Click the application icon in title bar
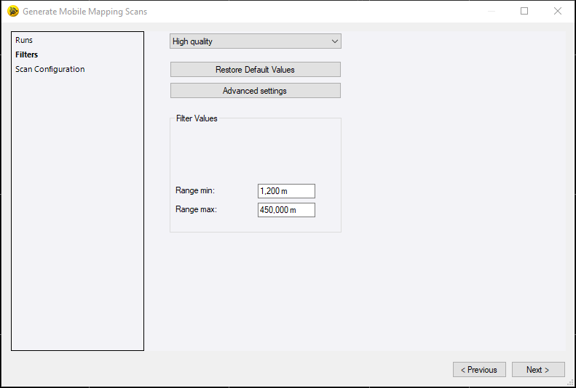This screenshot has height=388, width=576. click(13, 11)
